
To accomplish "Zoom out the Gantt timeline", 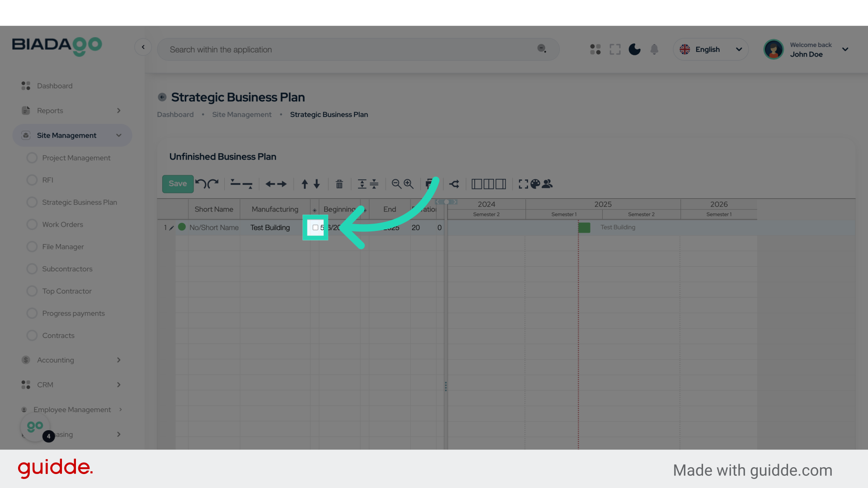I will (x=396, y=184).
